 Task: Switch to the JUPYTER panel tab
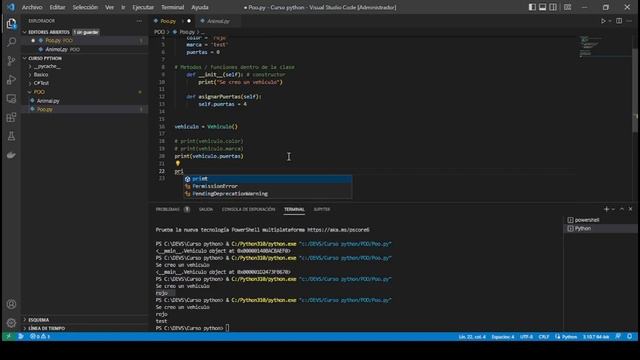[322, 209]
